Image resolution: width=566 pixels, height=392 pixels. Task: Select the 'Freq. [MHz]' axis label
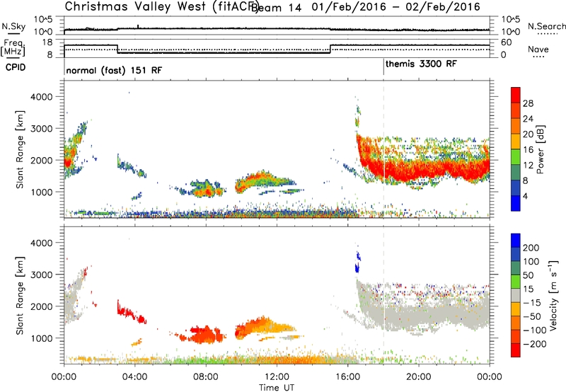click(x=13, y=48)
